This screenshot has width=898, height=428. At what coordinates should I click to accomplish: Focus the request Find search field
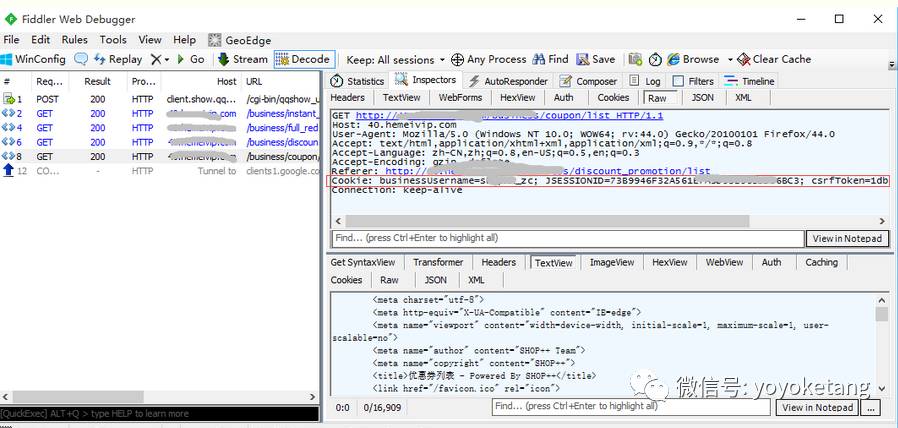click(x=568, y=238)
